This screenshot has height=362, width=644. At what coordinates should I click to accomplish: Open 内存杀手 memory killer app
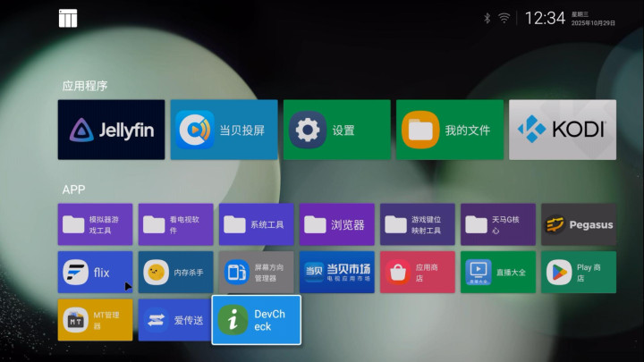(x=176, y=272)
